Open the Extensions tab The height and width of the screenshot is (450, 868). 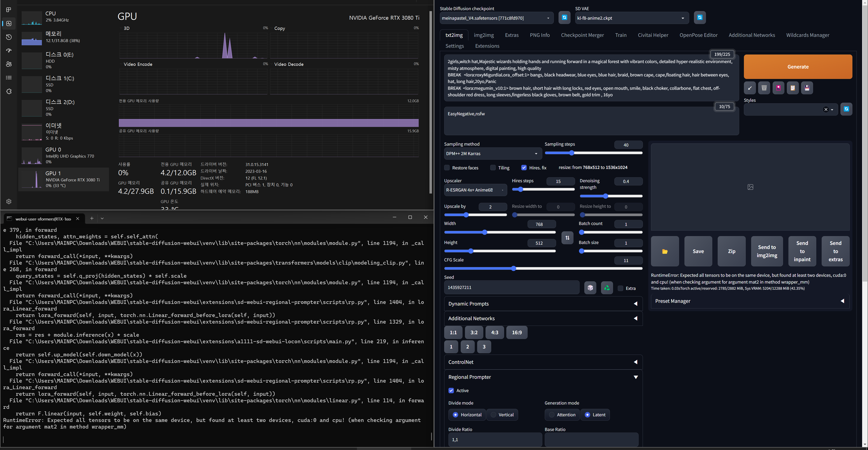point(487,46)
